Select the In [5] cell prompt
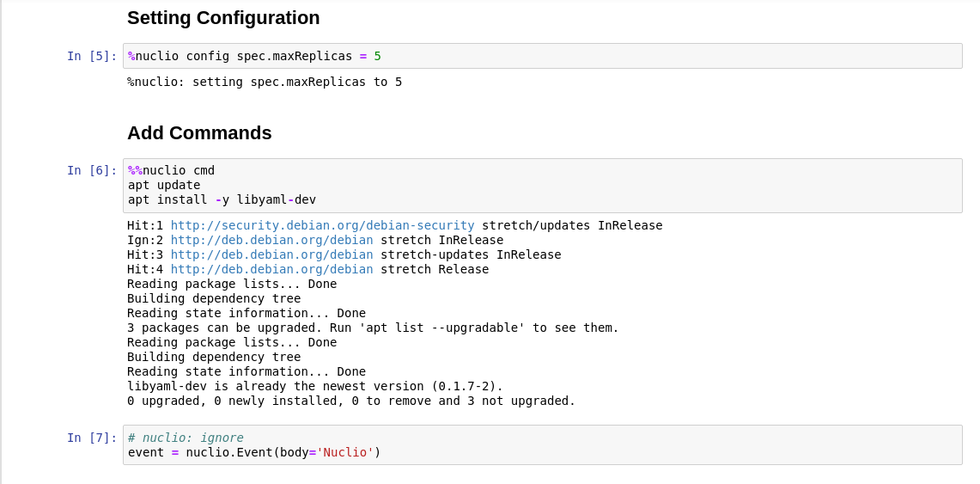Viewport: 980px width, 484px height. (92, 56)
